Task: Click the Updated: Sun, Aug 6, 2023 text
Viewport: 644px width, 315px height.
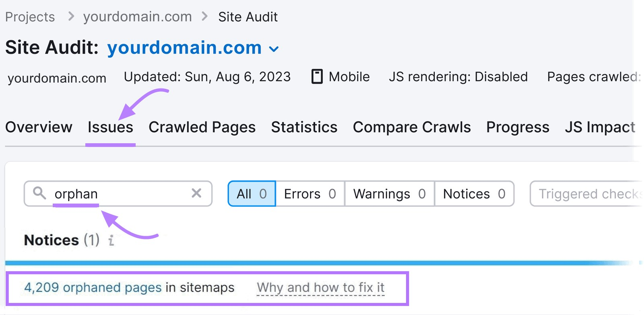Action: coord(207,76)
